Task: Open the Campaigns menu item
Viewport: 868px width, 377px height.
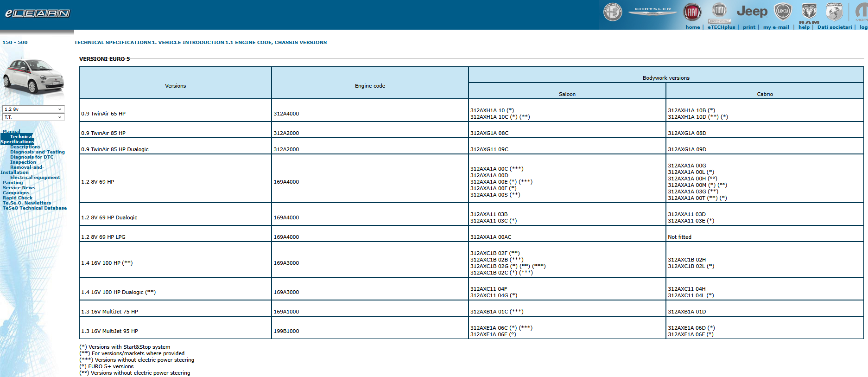Action: (16, 193)
